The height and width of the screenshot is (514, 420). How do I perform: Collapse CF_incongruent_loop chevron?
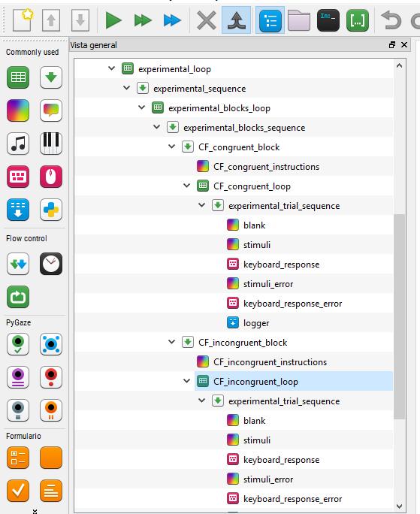186,381
